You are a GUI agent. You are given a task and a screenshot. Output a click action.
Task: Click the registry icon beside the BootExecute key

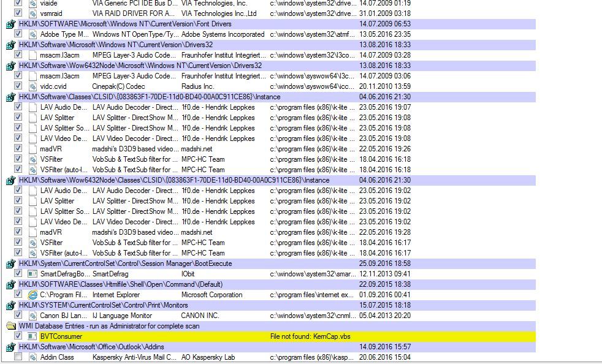[x=10, y=264]
